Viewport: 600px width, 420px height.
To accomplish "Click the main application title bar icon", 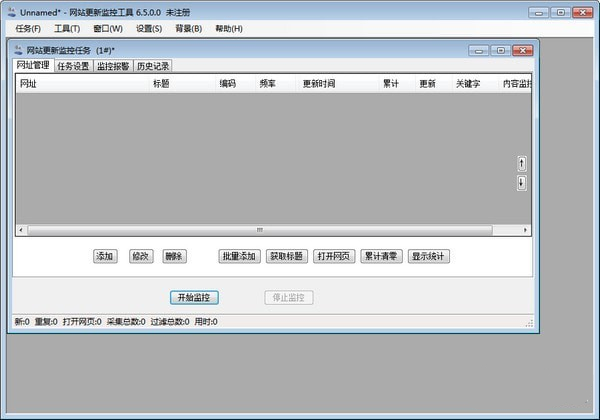I will point(12,12).
